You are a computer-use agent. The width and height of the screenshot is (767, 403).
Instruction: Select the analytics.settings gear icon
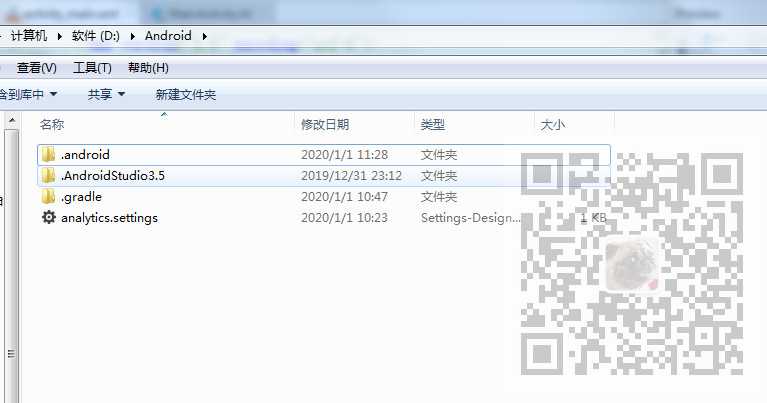click(48, 217)
